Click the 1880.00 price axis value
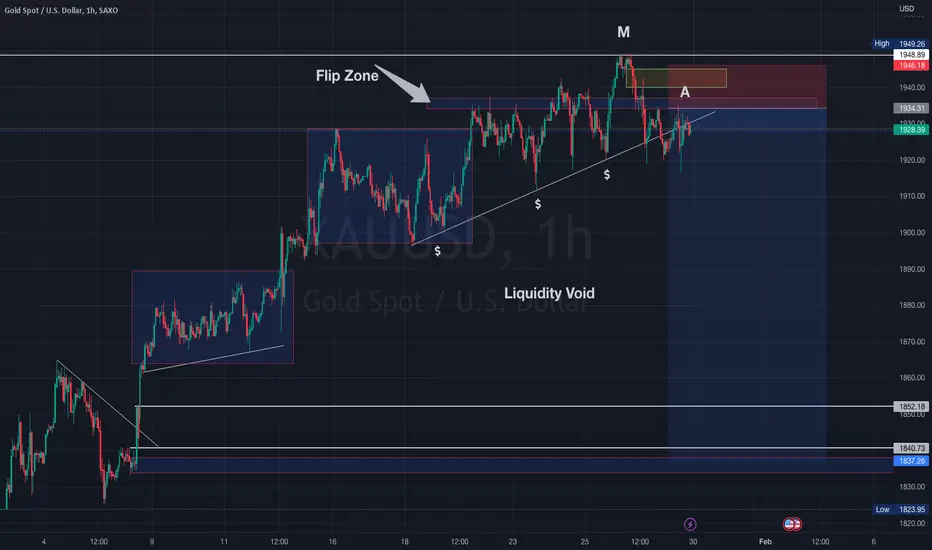 point(912,305)
